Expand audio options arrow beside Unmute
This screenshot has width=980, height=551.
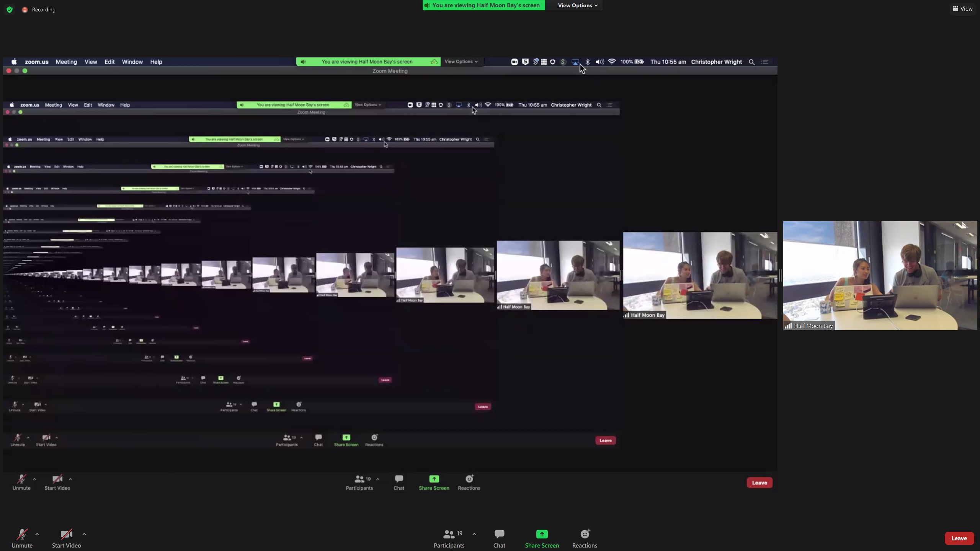[x=37, y=534]
